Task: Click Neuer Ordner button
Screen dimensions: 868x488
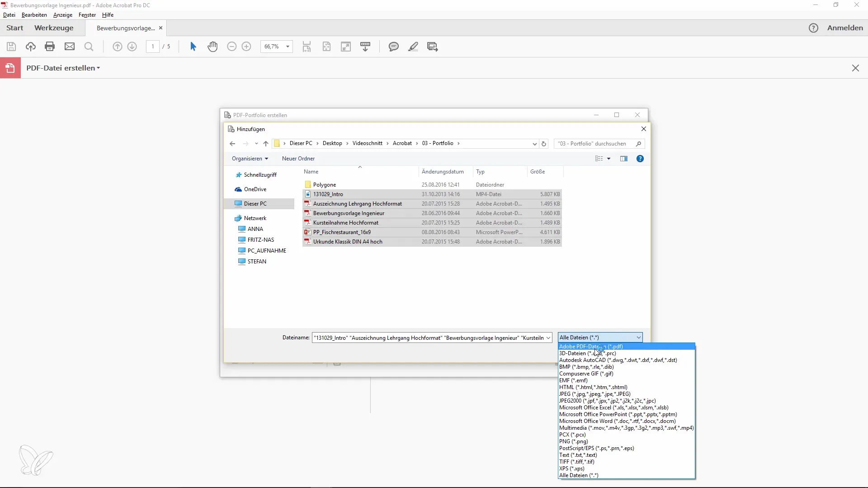Action: pyautogui.click(x=298, y=159)
